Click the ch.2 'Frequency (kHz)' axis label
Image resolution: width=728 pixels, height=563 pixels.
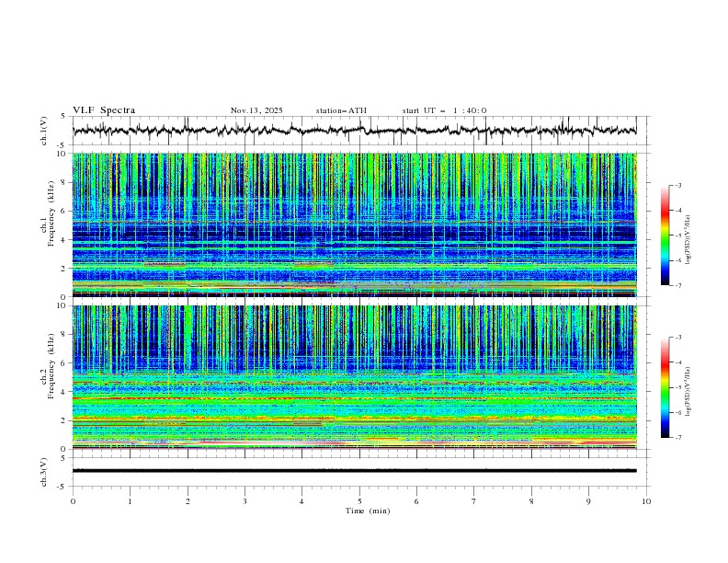(51, 366)
